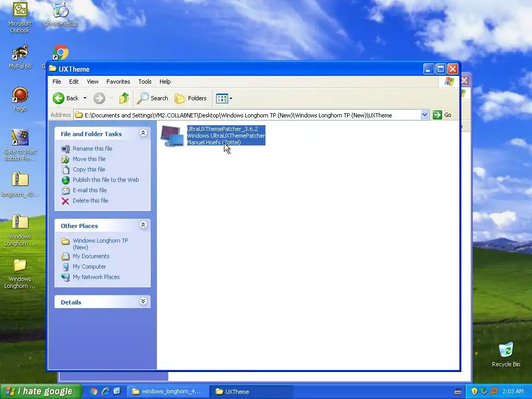Click the Publish this file to the Web link
Viewport: 532px width, 399px height.
pos(105,180)
